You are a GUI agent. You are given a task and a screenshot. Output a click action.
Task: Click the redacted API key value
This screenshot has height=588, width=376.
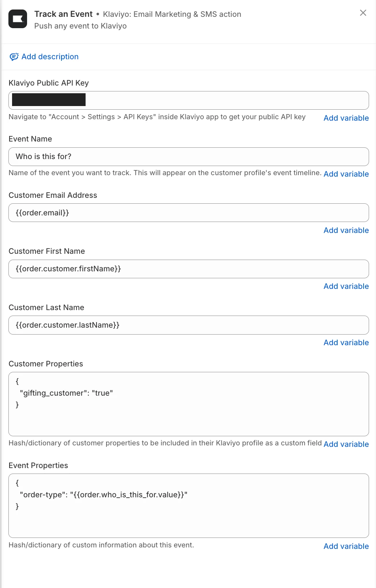(x=49, y=99)
